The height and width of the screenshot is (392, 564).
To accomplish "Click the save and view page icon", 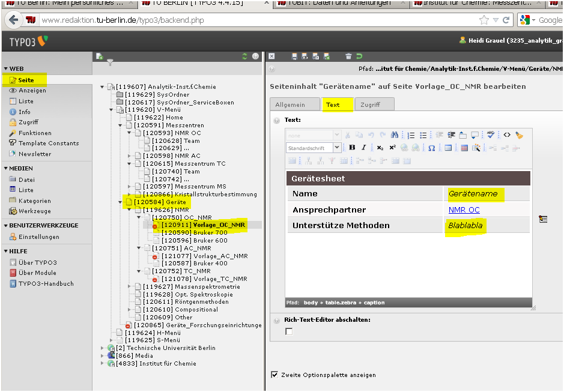I will [x=305, y=56].
